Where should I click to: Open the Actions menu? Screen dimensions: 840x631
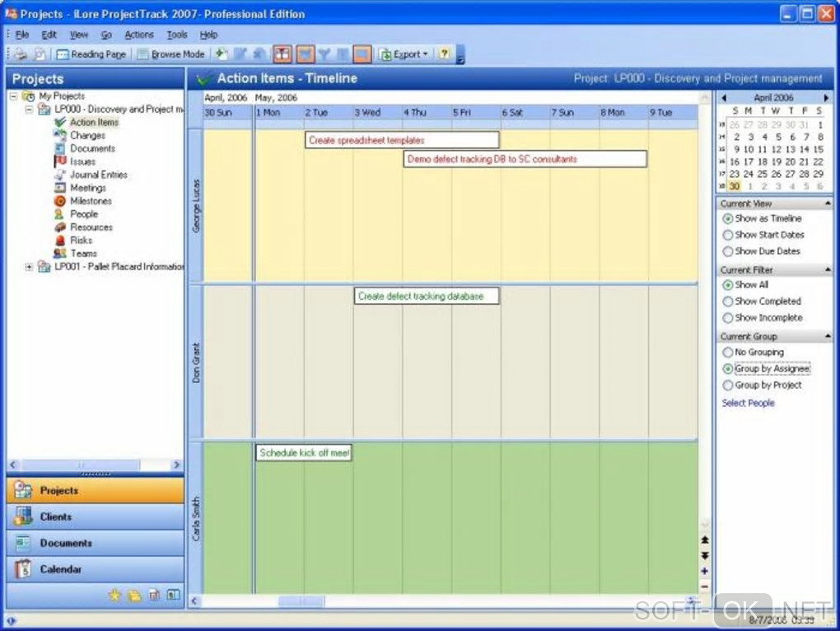pos(138,35)
